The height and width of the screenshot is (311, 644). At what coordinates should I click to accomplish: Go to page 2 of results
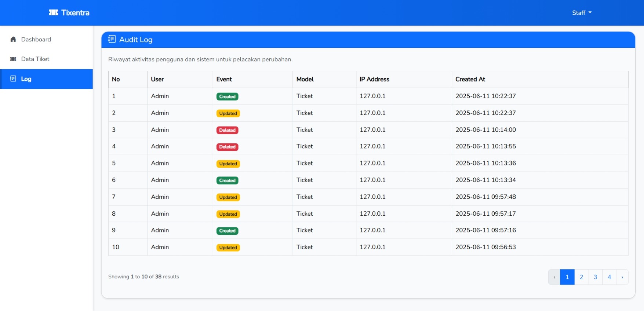(581, 277)
